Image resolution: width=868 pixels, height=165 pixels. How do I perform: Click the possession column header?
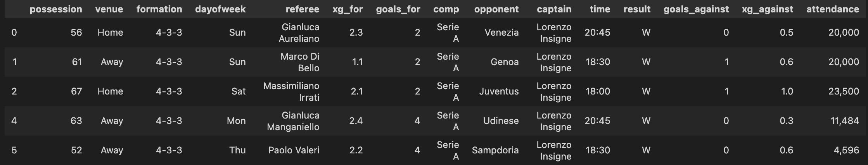pos(56,9)
